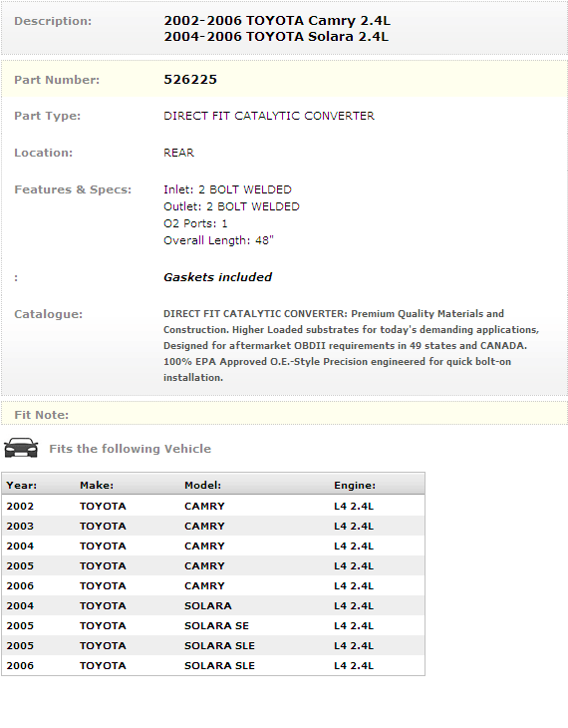Screen dimensions: 568x728
Task: Click the Direct Fit Catalytic Converter part type
Action: point(269,116)
